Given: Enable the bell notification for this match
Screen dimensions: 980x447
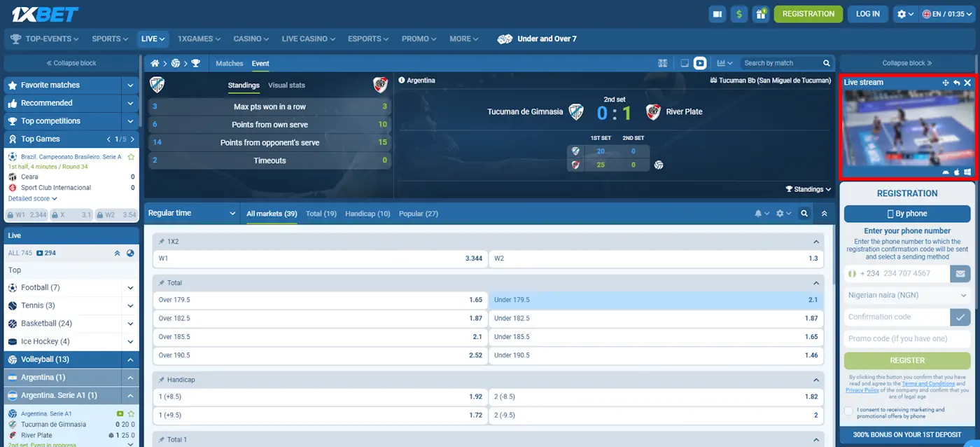Looking at the screenshot, I should tap(759, 213).
